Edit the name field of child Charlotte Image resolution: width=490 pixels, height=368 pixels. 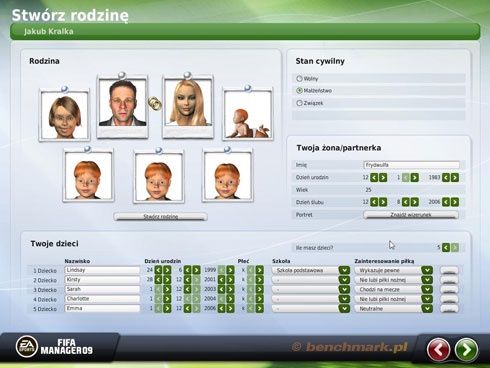tap(102, 299)
